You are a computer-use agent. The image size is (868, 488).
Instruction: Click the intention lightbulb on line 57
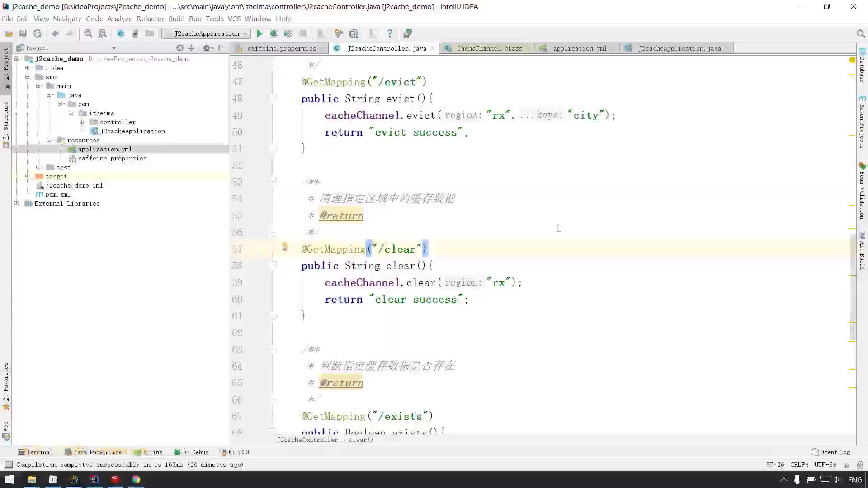coord(284,247)
